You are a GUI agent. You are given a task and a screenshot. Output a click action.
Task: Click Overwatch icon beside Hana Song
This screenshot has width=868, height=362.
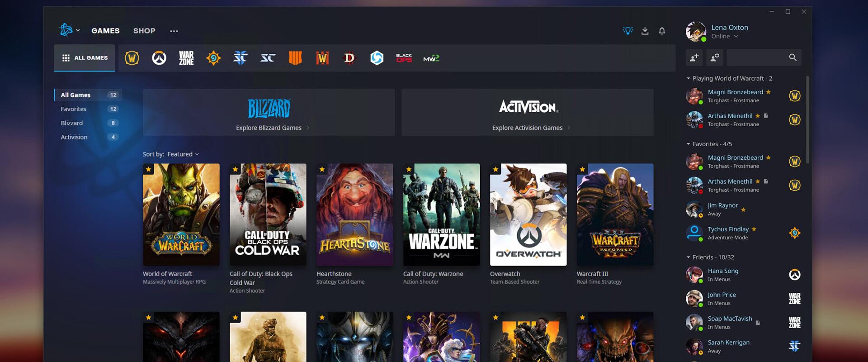(795, 275)
